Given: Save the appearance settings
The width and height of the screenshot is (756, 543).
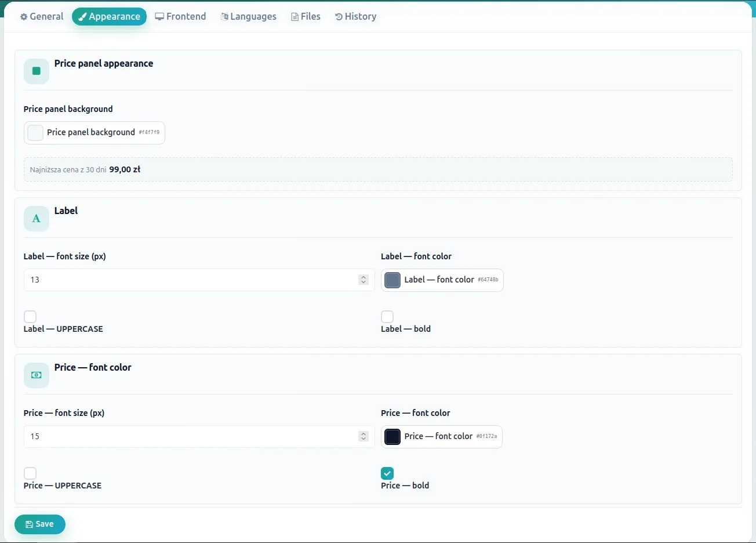Looking at the screenshot, I should coord(40,524).
